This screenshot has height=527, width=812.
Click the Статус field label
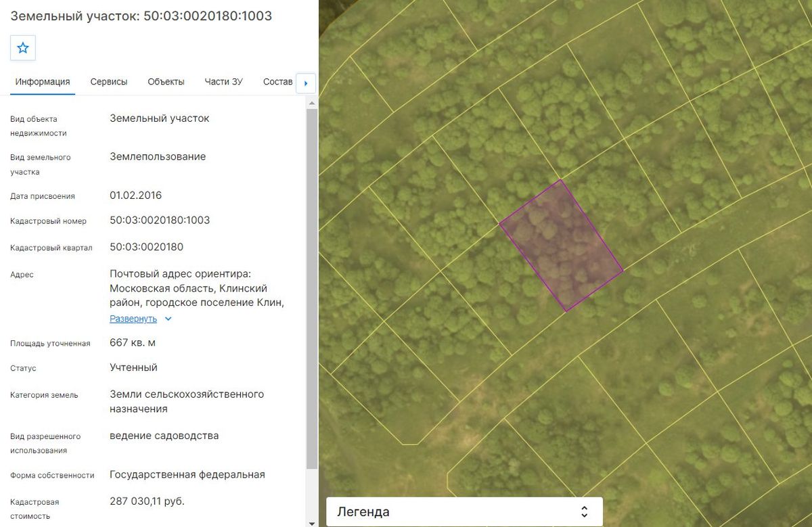23,368
